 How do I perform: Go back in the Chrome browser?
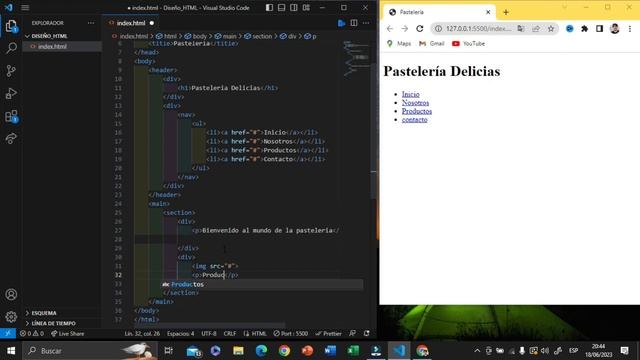(x=390, y=29)
